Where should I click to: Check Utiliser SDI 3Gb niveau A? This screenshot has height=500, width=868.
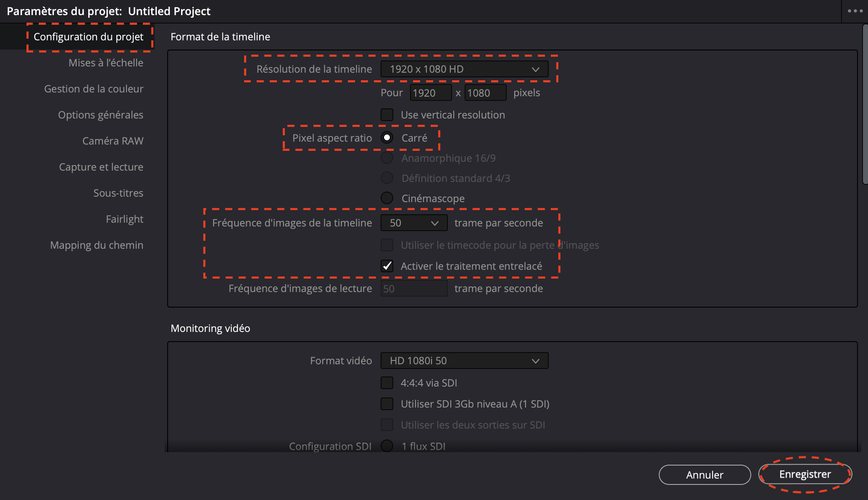tap(387, 404)
